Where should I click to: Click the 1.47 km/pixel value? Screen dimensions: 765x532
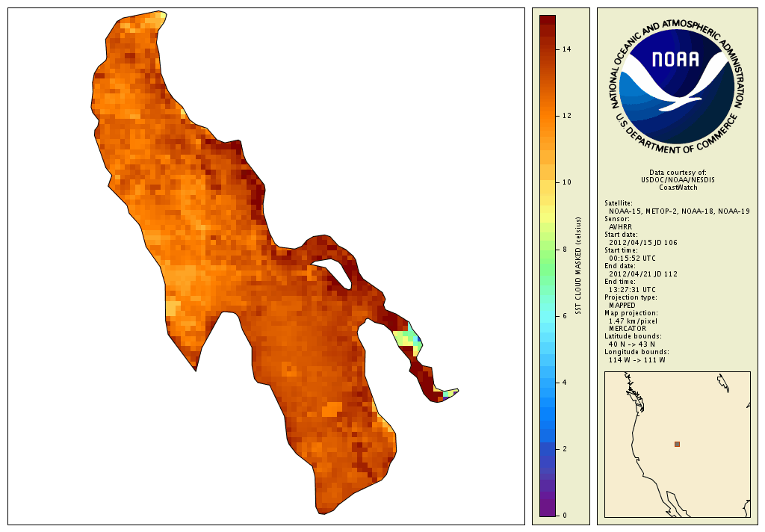[633, 321]
